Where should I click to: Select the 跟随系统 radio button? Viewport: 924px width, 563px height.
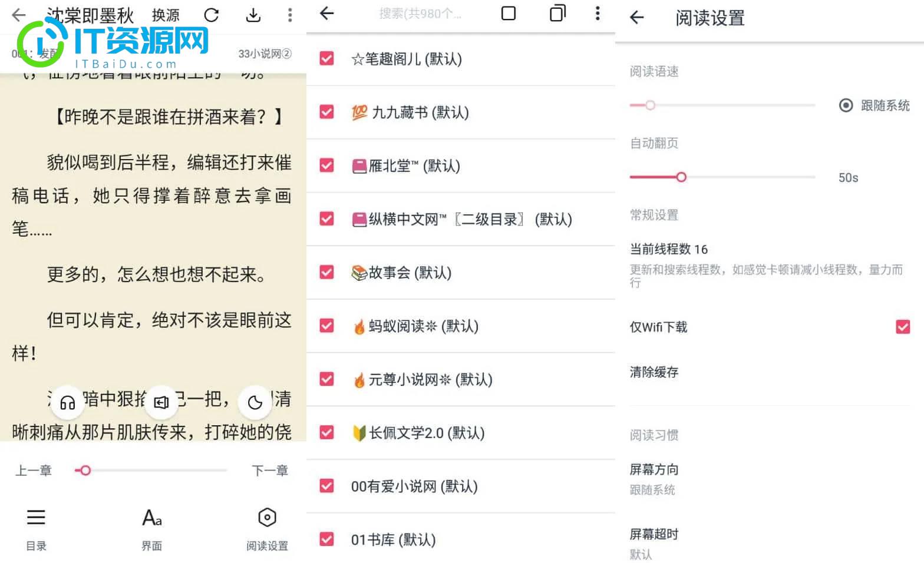[846, 105]
